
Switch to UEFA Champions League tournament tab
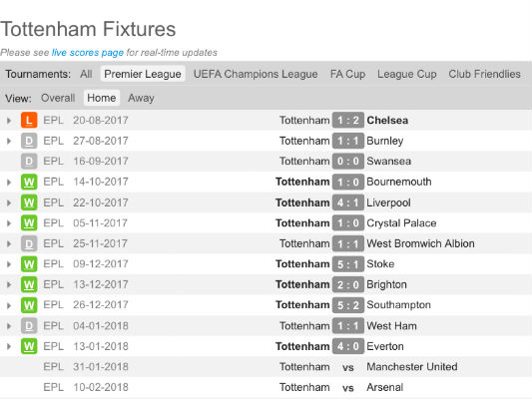coord(256,74)
